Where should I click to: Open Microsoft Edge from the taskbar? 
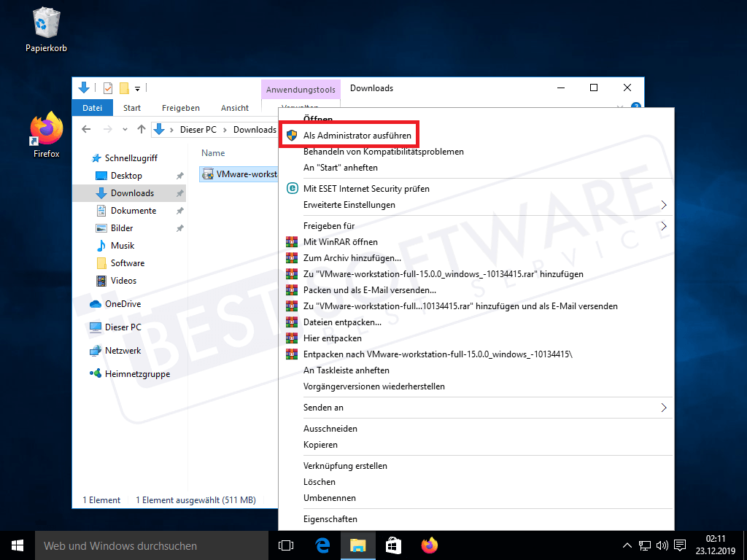[322, 545]
